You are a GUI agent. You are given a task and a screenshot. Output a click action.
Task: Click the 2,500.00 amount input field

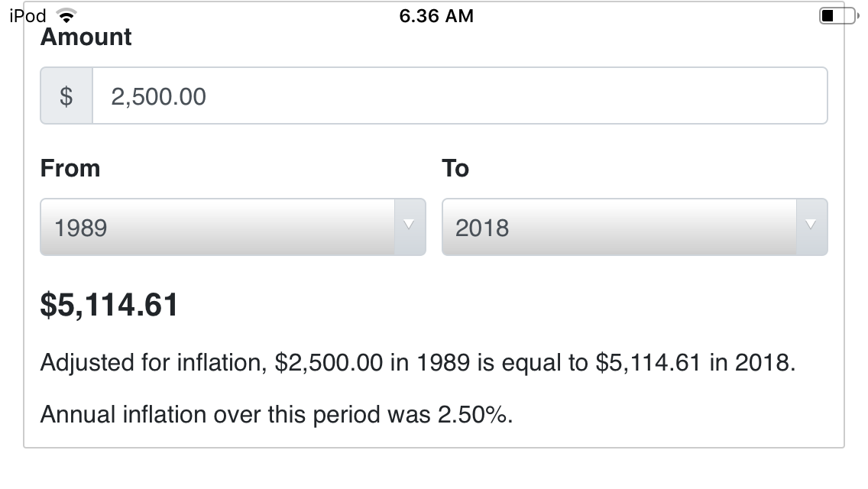460,96
